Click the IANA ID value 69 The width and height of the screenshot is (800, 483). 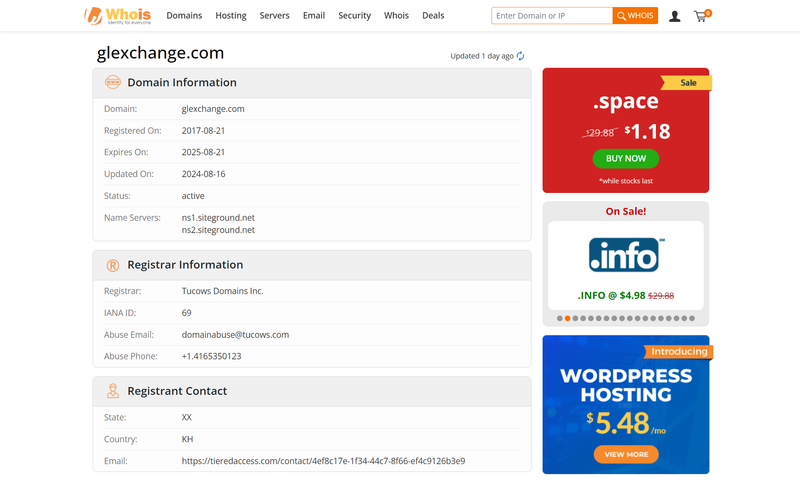187,313
